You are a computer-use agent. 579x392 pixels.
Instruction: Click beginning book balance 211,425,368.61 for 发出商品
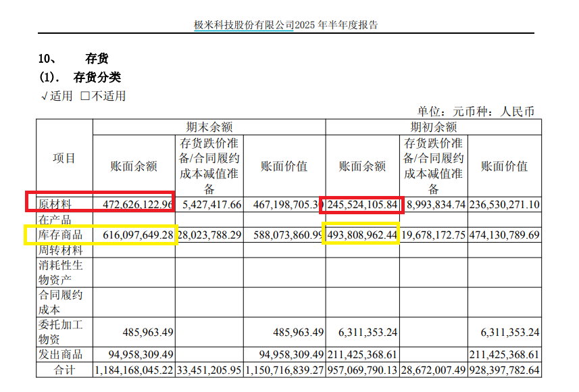point(362,355)
